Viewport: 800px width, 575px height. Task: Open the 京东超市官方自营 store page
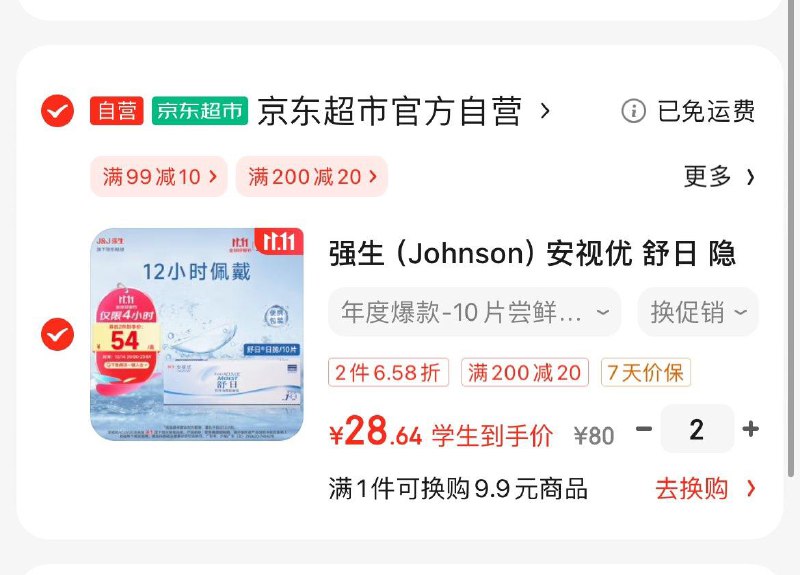point(390,111)
